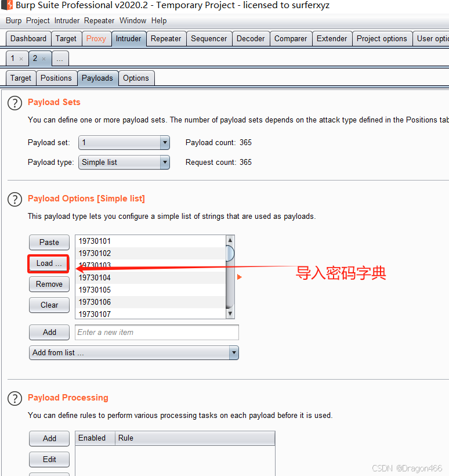Close Intruder attack tab 1
Screen dimensions: 449x476
pyautogui.click(x=21, y=59)
